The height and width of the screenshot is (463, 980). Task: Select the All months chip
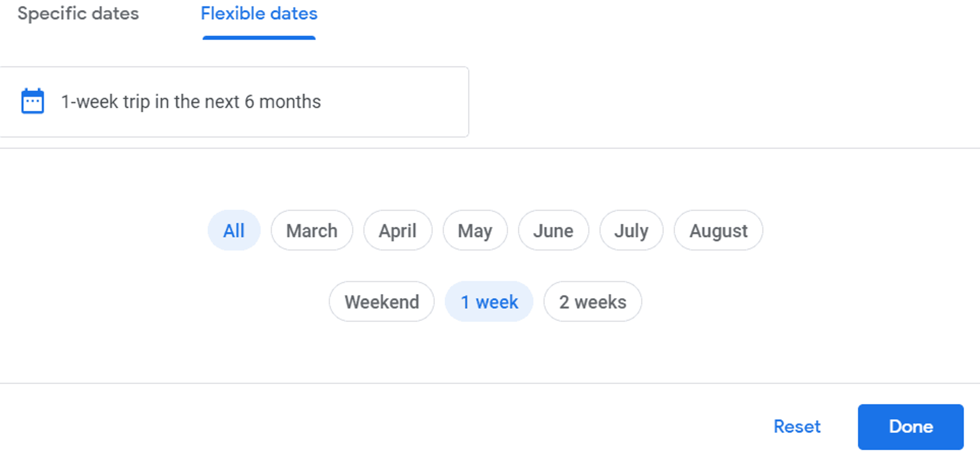pos(234,230)
